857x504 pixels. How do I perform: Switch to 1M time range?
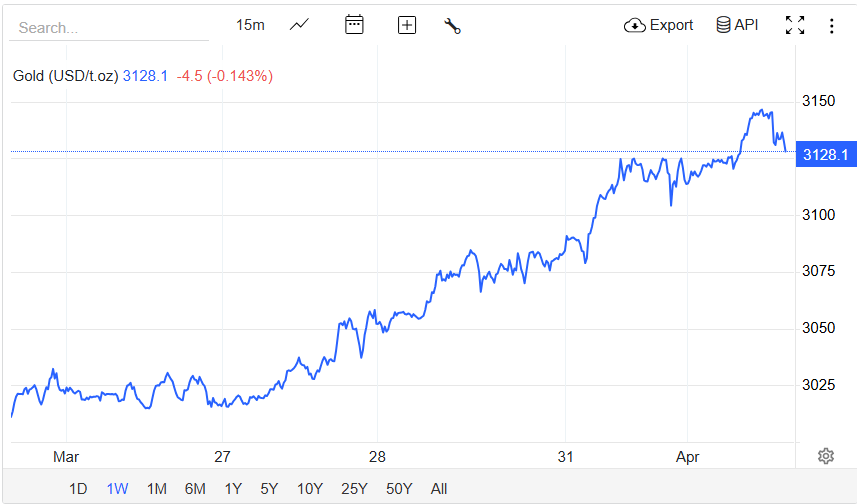click(x=156, y=488)
